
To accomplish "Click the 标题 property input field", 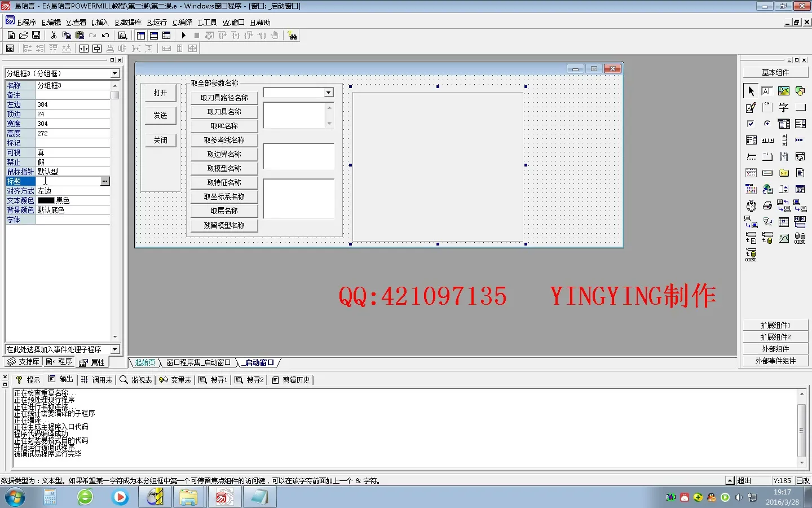I will [68, 181].
